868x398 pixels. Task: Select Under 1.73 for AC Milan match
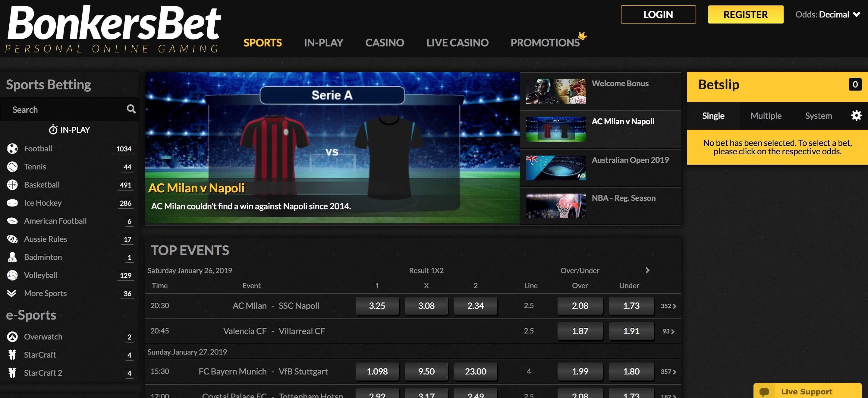click(631, 306)
